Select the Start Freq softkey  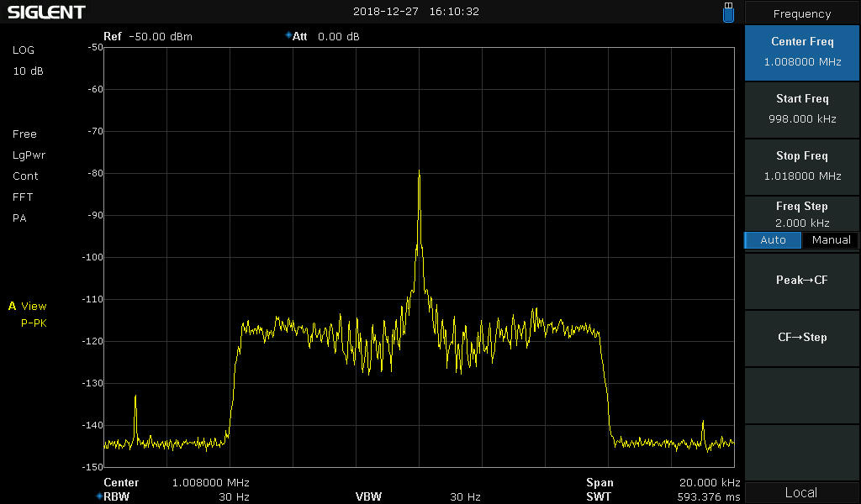click(x=801, y=108)
